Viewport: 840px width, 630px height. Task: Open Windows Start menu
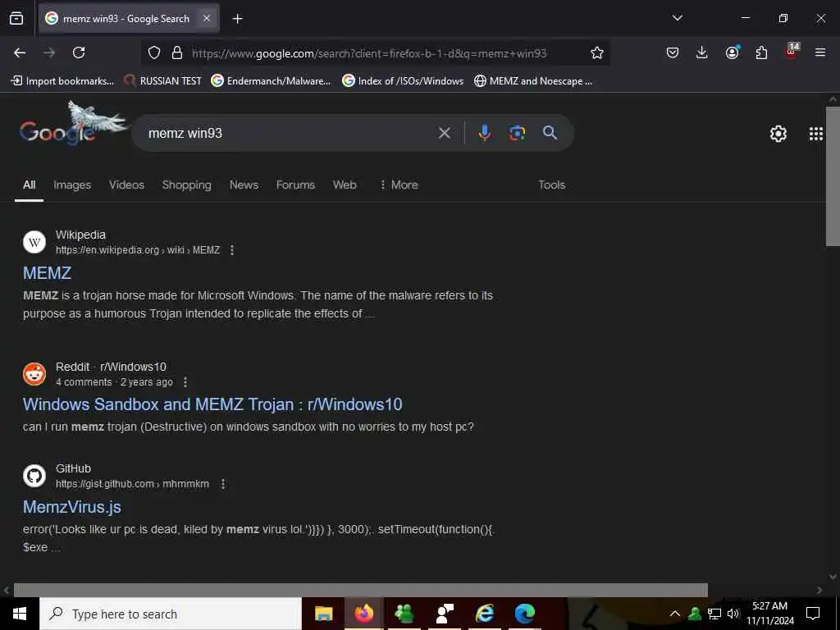point(20,614)
